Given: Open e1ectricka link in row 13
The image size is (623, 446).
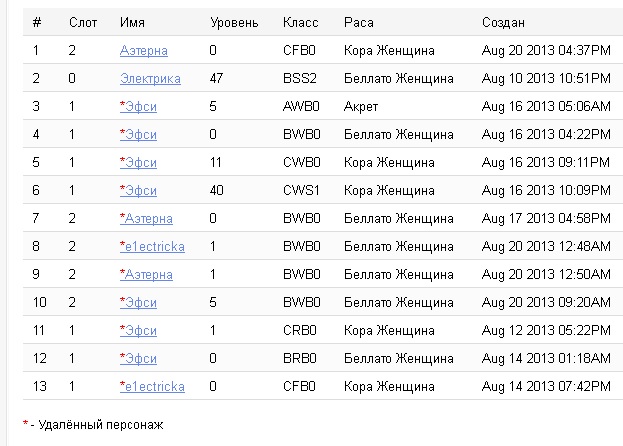Looking at the screenshot, I should (x=152, y=386).
